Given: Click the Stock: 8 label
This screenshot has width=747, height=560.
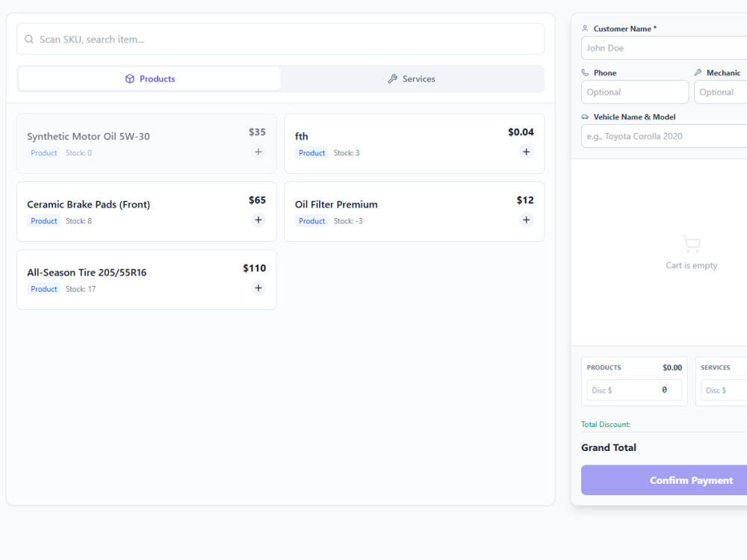Looking at the screenshot, I should tap(78, 221).
